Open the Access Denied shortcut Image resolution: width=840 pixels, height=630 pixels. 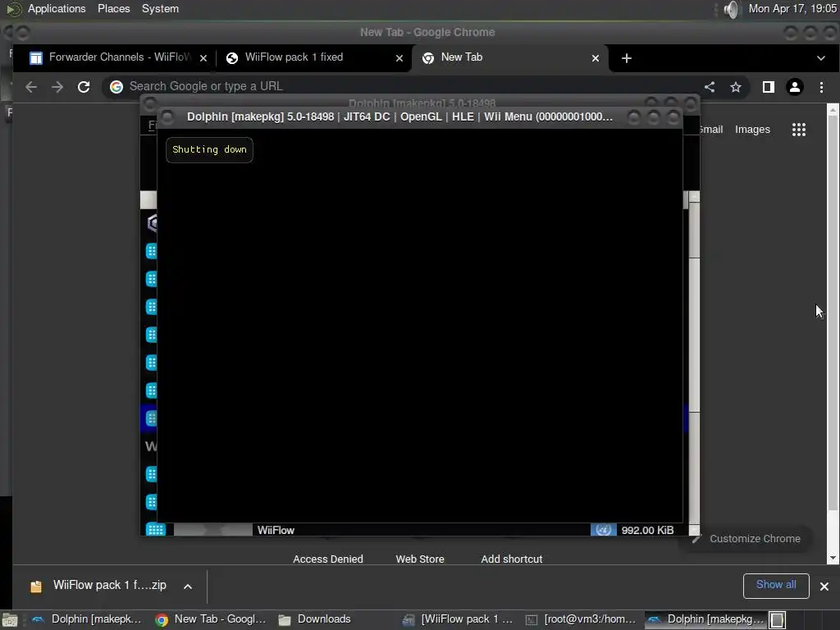pyautogui.click(x=328, y=559)
